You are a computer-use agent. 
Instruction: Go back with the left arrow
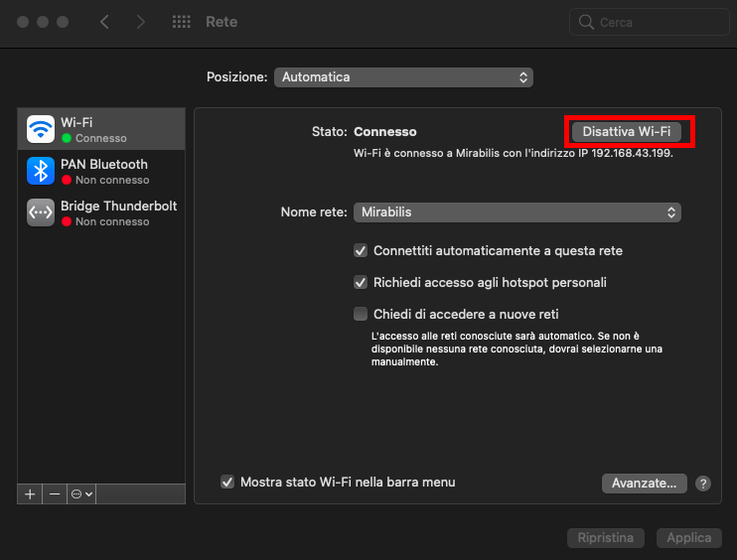tap(105, 22)
